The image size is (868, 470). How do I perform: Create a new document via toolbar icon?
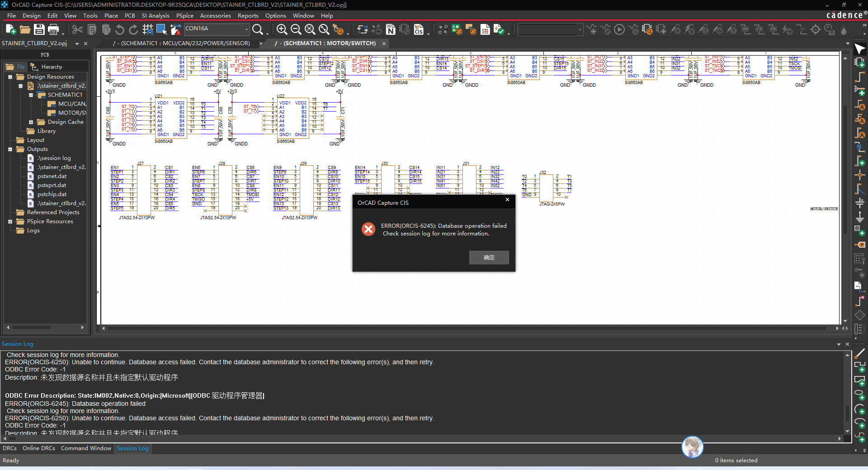10,30
